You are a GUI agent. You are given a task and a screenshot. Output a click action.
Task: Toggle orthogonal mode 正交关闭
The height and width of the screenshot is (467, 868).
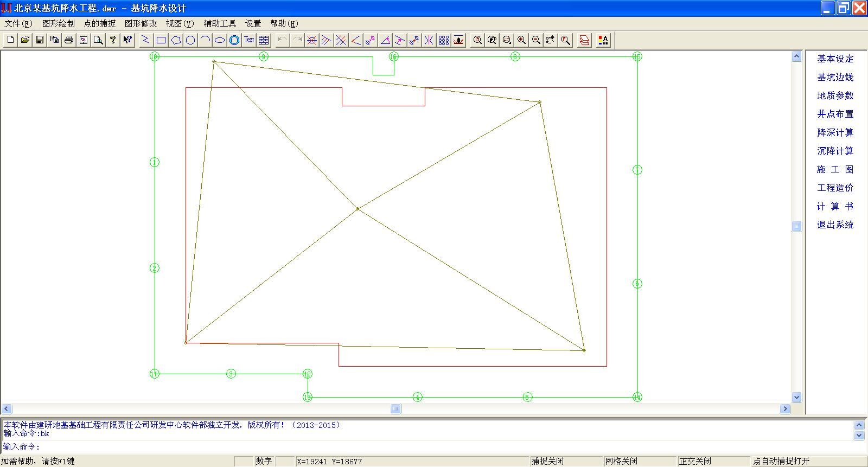coord(695,461)
